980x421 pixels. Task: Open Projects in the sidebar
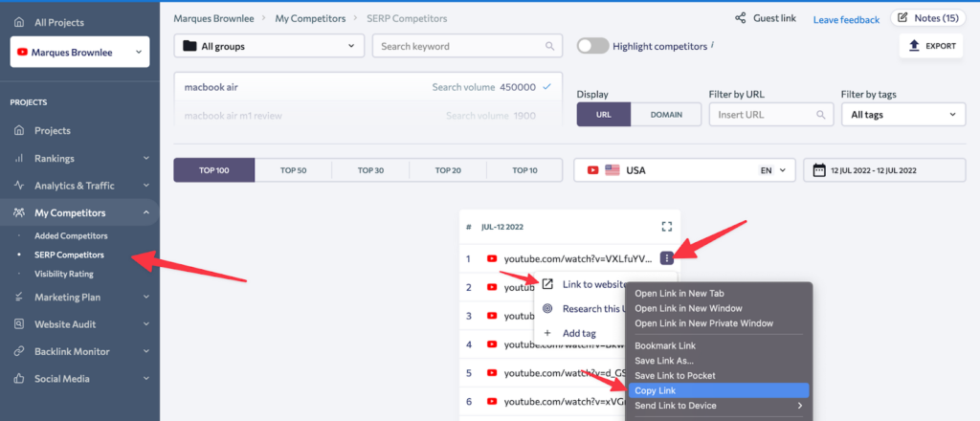[x=53, y=130]
